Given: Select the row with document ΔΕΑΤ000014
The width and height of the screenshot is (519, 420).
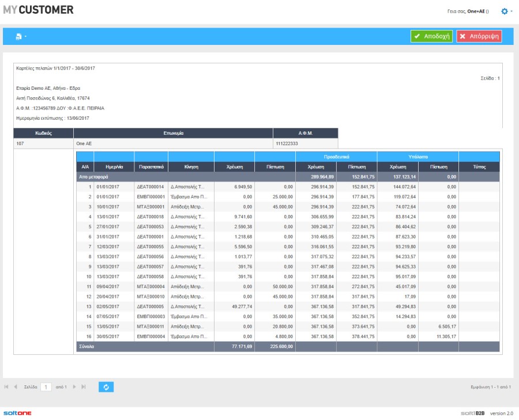Looking at the screenshot, I should [x=150, y=187].
